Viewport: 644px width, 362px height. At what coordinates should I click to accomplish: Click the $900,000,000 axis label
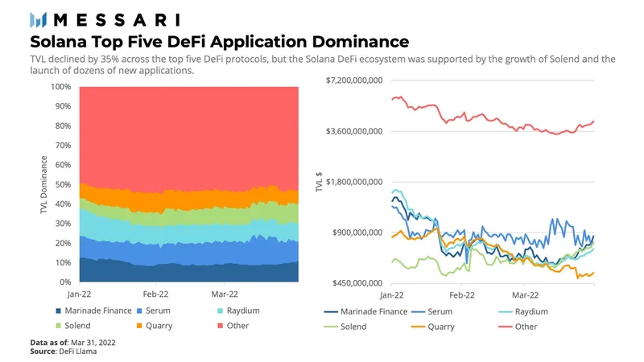point(357,232)
